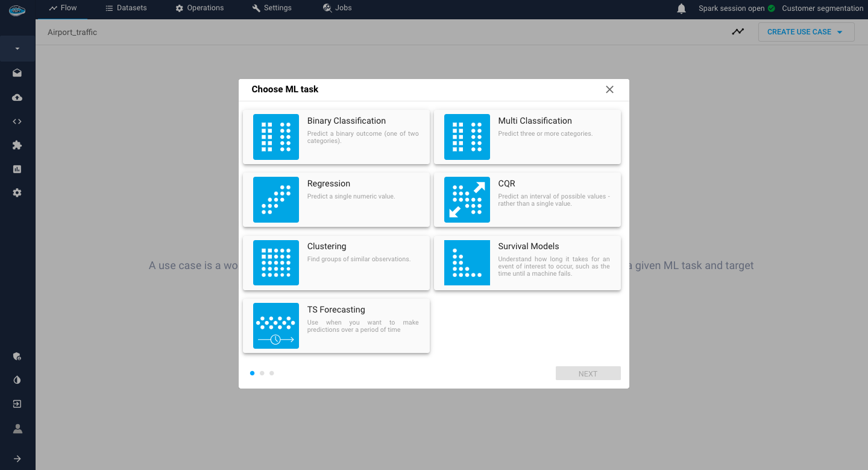Pick the Regression task icon
This screenshot has width=868, height=470.
[275, 200]
